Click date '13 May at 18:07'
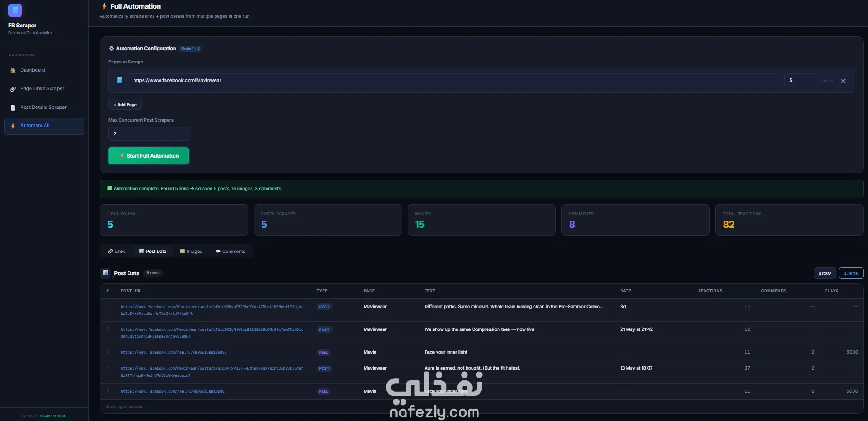868x421 pixels. click(x=636, y=368)
